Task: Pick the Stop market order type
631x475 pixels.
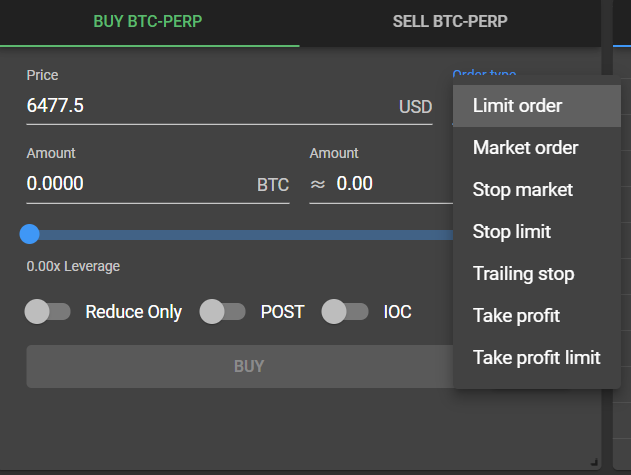Action: 523,190
